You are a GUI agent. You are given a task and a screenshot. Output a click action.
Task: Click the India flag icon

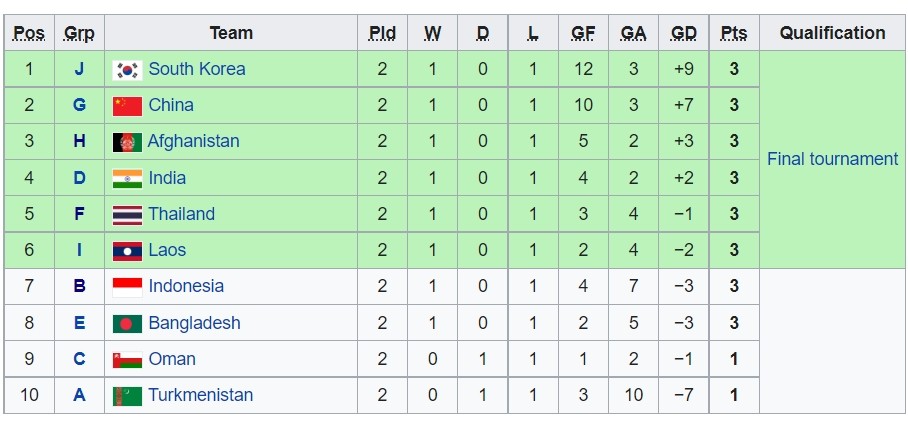[127, 178]
